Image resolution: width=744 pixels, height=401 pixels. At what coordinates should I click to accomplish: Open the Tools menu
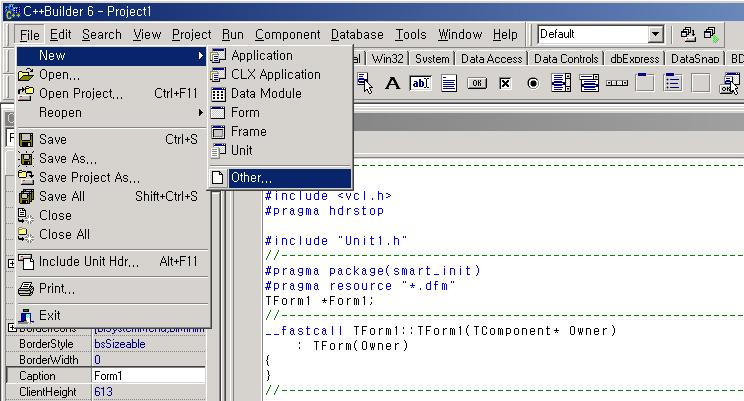click(411, 35)
